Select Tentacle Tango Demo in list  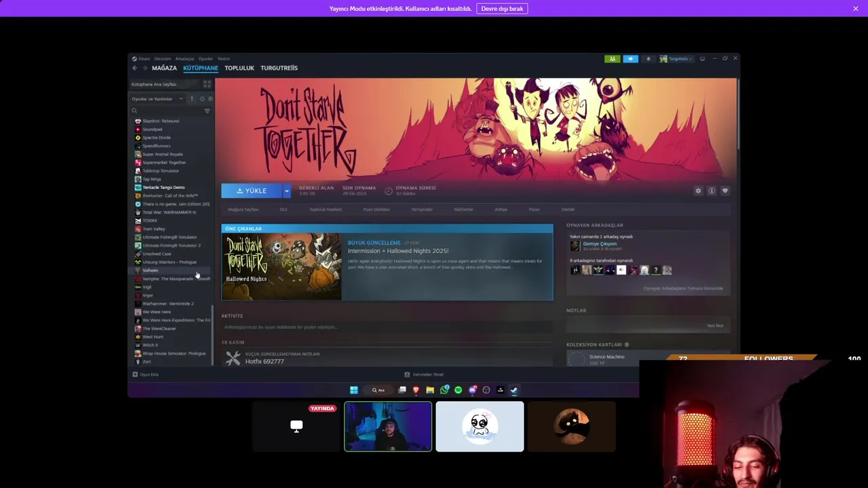tap(163, 188)
